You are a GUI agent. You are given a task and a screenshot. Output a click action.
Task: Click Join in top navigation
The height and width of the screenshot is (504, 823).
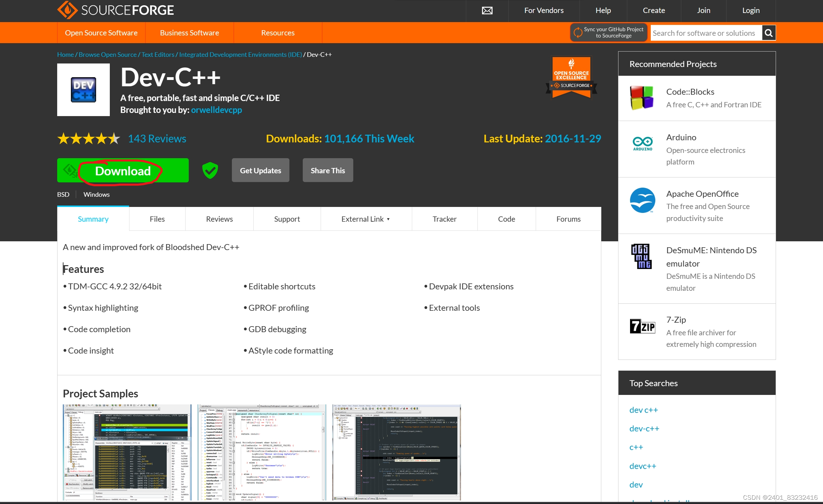[x=703, y=11]
